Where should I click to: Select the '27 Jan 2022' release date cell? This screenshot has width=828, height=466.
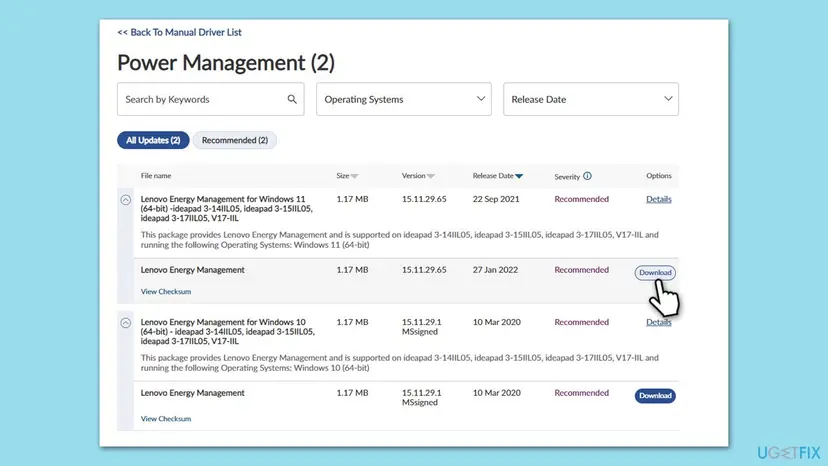(495, 270)
